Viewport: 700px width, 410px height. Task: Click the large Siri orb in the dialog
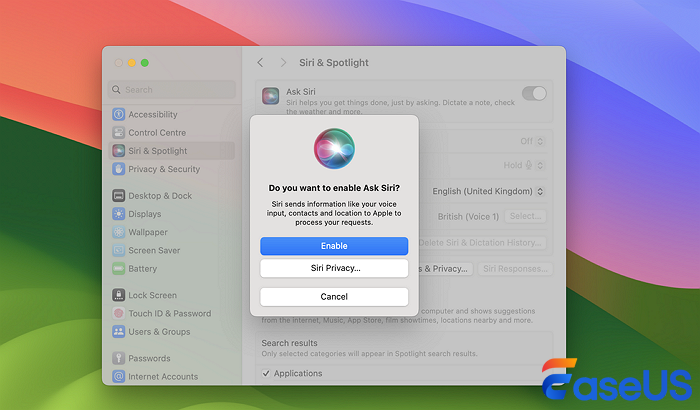(334, 149)
